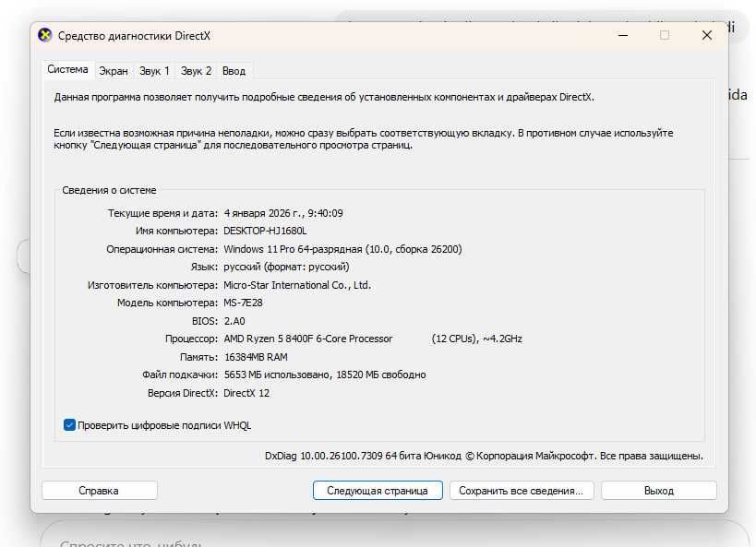Screen dimensions: 756x547
Task: Click Следующая страница button
Action: tap(378, 491)
